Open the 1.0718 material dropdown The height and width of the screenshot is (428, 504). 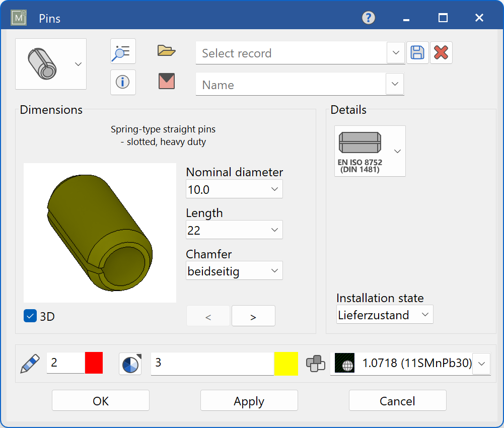pos(481,364)
